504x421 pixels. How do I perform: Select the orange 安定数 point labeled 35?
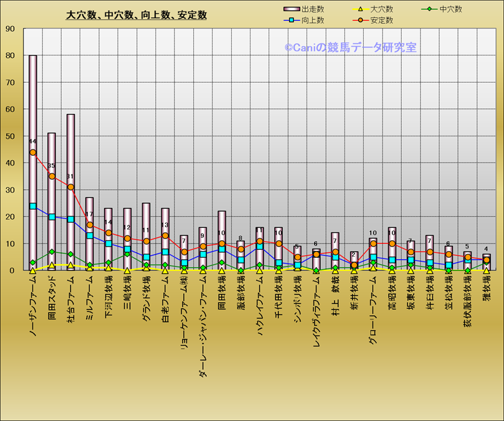(x=52, y=176)
